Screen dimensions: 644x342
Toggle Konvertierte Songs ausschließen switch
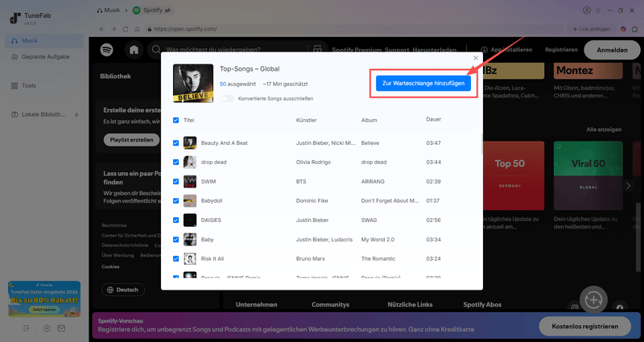[x=228, y=98]
